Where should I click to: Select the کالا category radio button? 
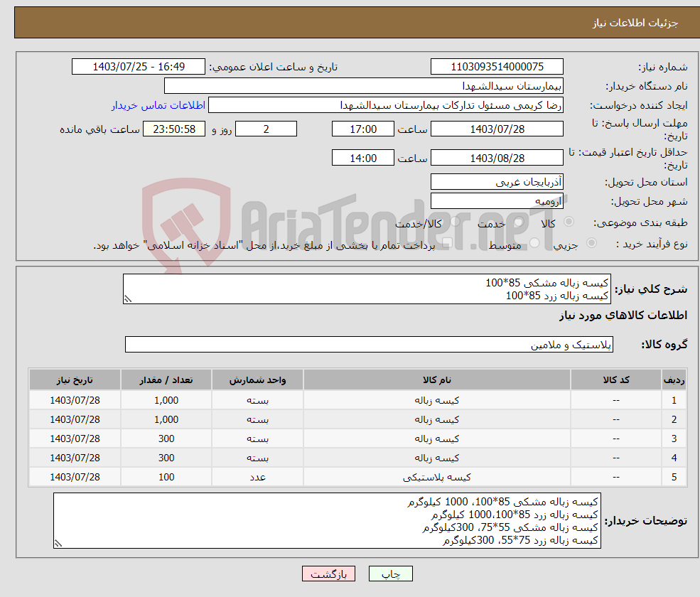(569, 222)
